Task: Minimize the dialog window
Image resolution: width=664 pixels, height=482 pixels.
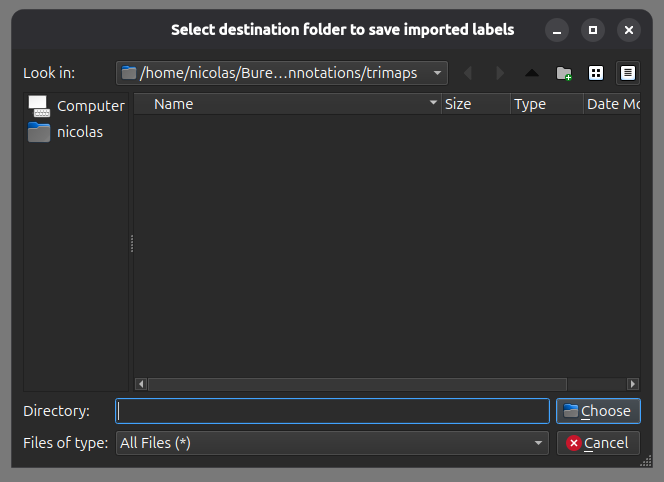Action: pos(557,30)
